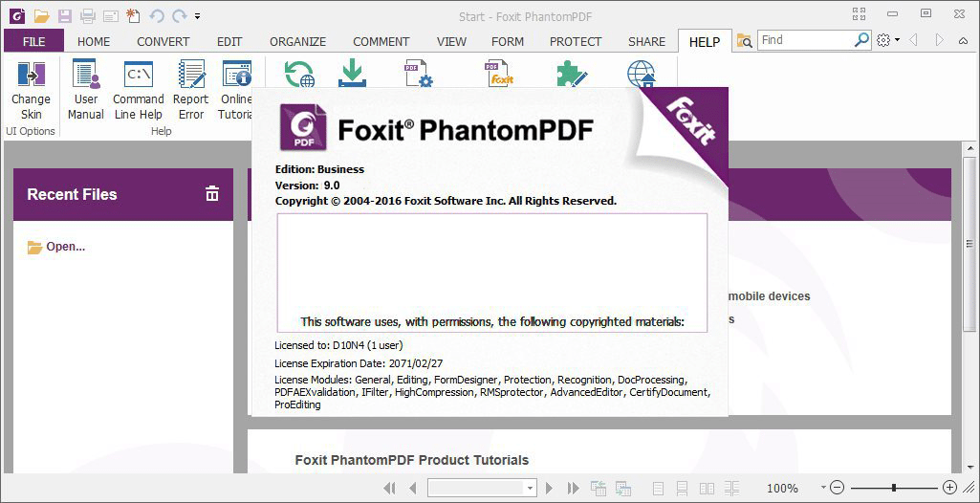Click the Foxit PhantomPDF Product Tutorials heading
Viewport: 980px width, 503px height.
[412, 461]
